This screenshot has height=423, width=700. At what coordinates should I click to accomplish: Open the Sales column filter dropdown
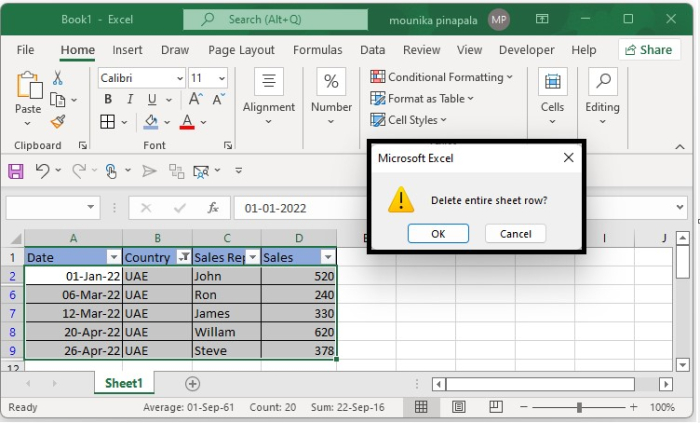click(x=328, y=257)
